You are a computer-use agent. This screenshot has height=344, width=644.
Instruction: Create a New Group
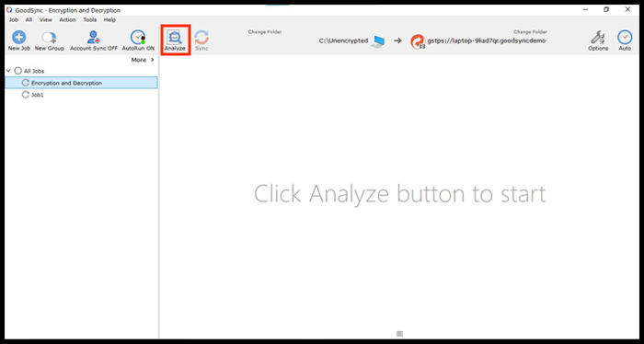[50, 40]
